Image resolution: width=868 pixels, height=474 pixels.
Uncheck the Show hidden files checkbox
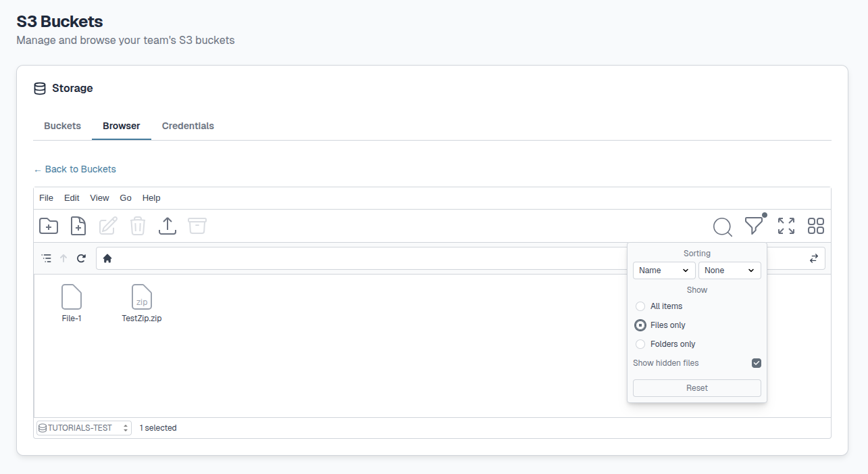click(757, 363)
